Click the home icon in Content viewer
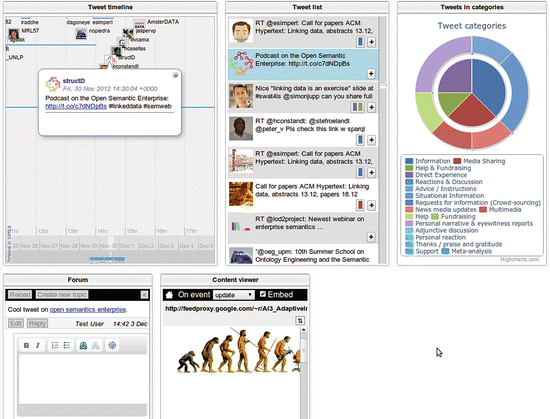550x419 pixels. pos(169,295)
